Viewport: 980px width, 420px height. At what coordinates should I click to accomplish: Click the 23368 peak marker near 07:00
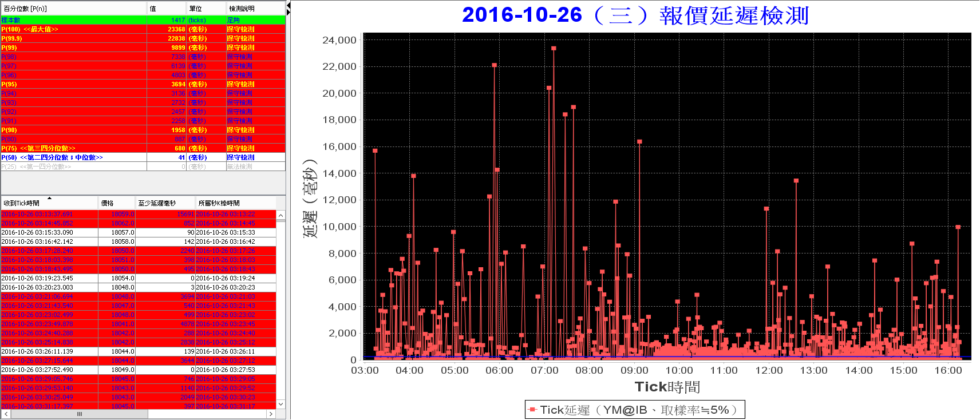[x=554, y=48]
